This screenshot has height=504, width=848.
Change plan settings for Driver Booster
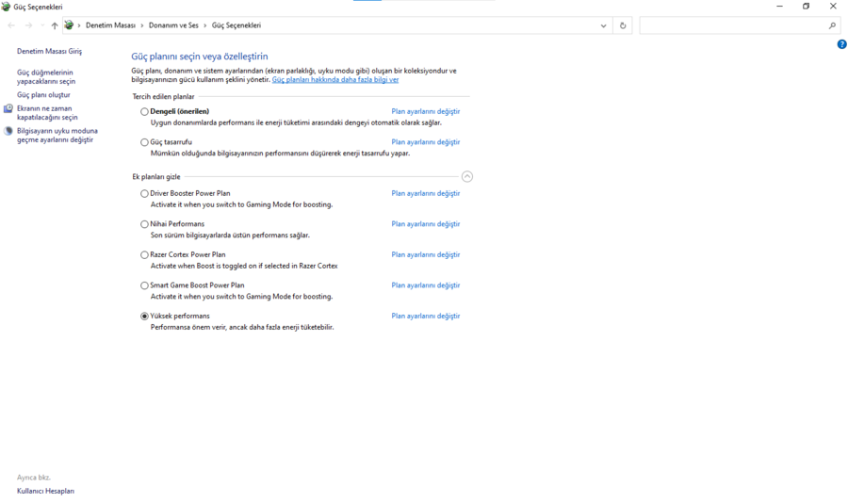[426, 194]
